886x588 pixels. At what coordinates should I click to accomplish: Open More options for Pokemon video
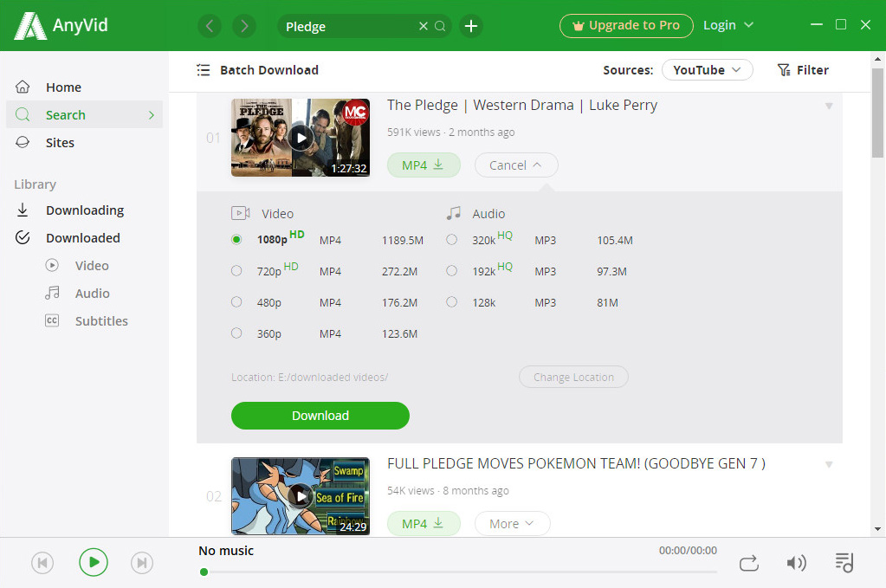(512, 524)
